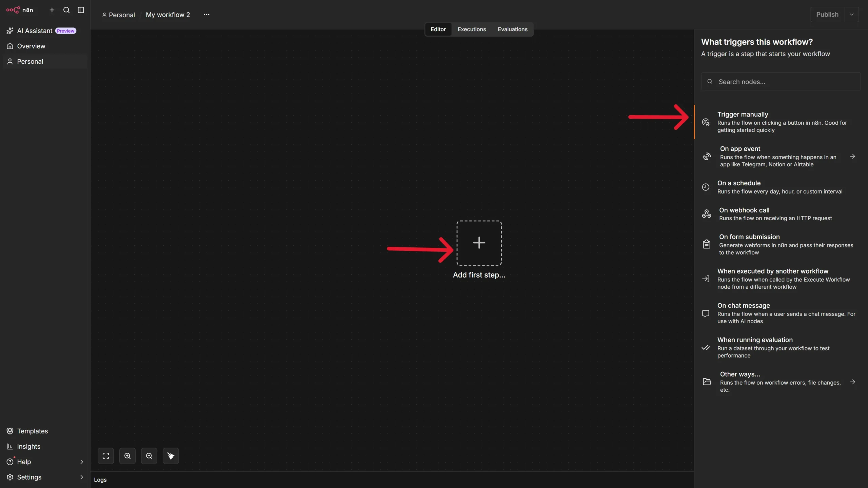Click Personal breadcrumb in header
This screenshot has height=488, width=868.
coord(119,15)
